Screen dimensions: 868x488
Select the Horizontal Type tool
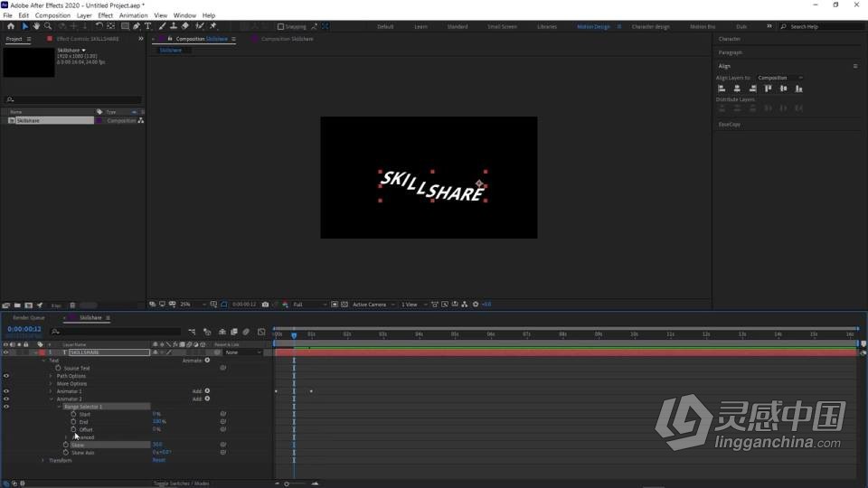pos(147,26)
